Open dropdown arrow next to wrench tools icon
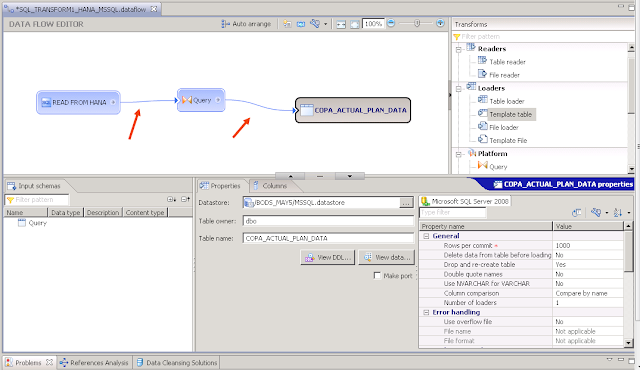Viewport: 640px width, 370px height. pos(325,24)
